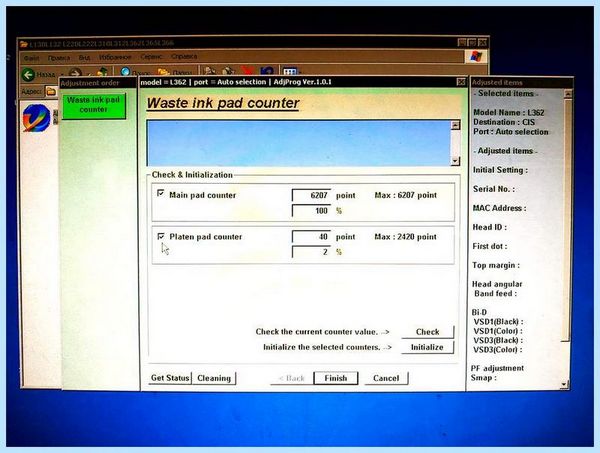The image size is (600, 453).
Task: Click the Adjusted items panel's down scroll arrow
Action: click(565, 385)
